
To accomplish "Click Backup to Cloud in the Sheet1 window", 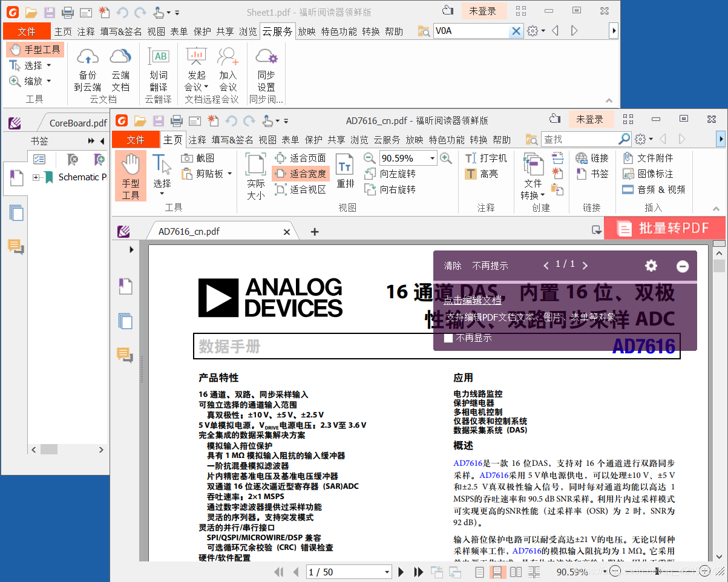I will (88, 69).
